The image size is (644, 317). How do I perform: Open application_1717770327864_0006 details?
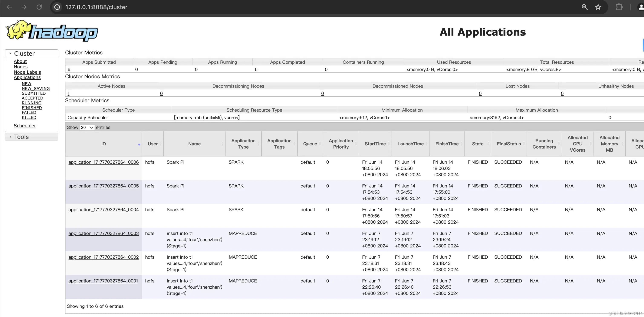pos(103,162)
